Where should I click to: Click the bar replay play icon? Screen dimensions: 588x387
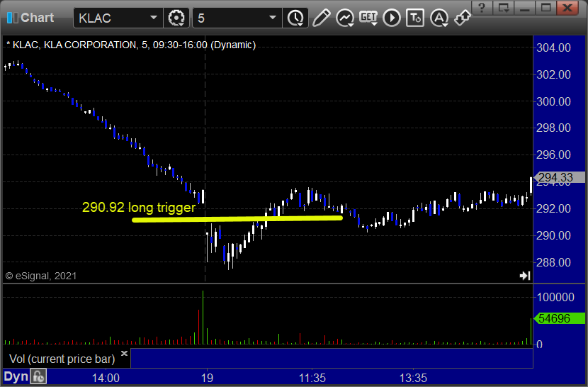[x=392, y=18]
